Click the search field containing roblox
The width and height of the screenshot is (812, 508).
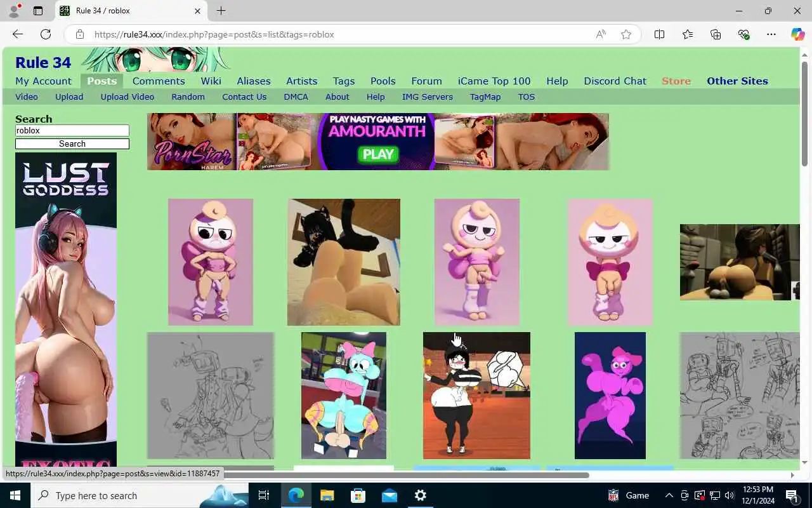[72, 131]
